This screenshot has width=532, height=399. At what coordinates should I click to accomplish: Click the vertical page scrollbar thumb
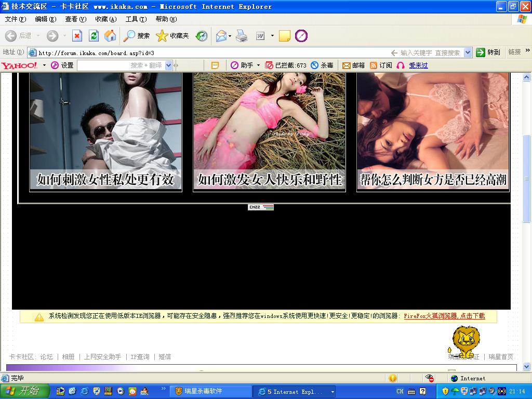pos(526,179)
